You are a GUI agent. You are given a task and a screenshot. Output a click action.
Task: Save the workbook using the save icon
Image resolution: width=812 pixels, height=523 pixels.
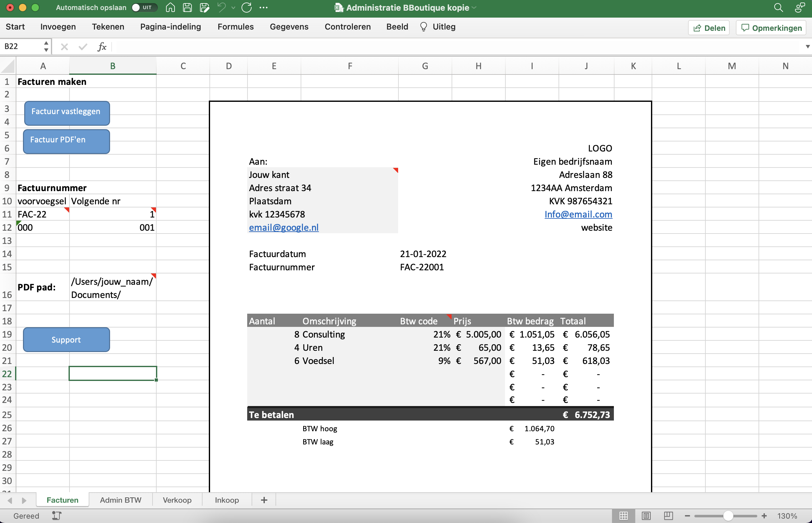tap(187, 8)
